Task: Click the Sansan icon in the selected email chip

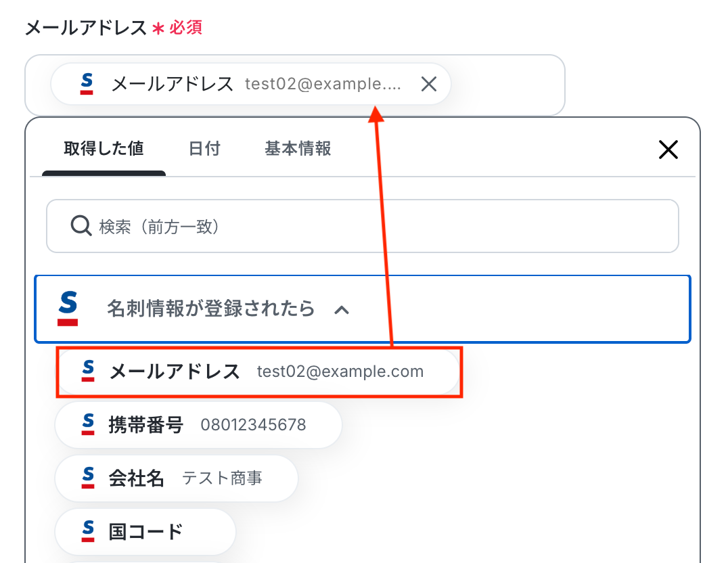Action: [x=87, y=84]
